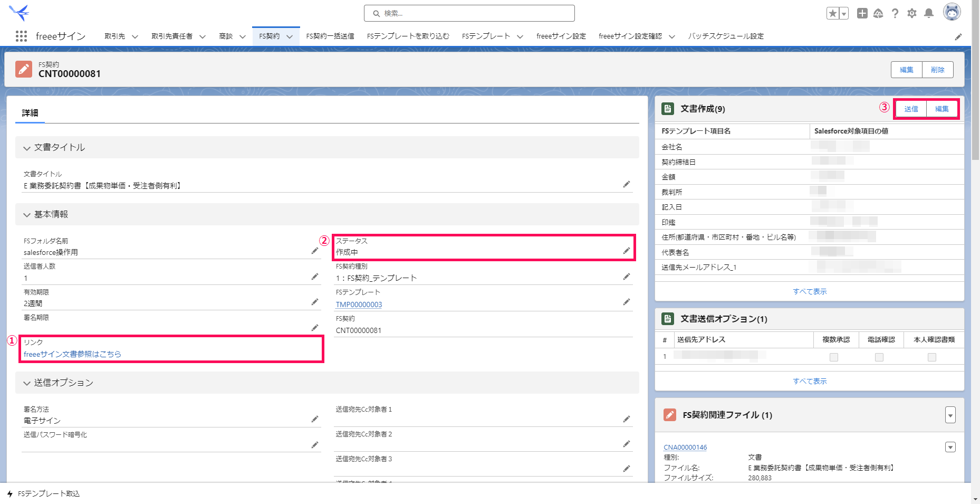Viewport: 980px width, 504px height.
Task: Click the 検索 search field
Action: click(x=469, y=13)
